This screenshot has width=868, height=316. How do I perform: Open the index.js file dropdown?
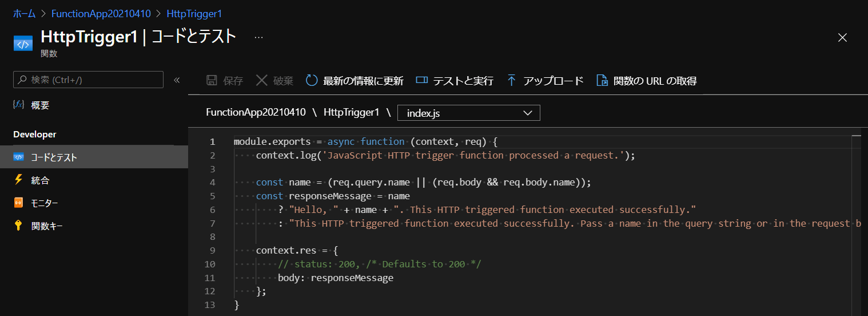(x=469, y=113)
